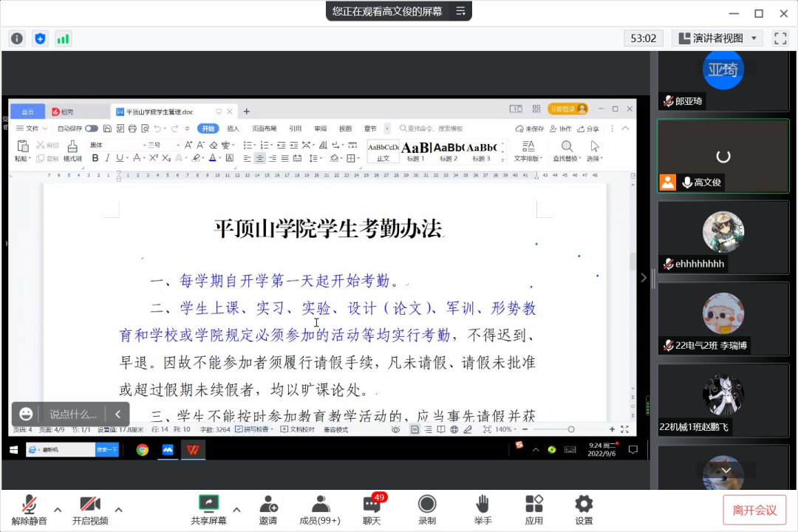Click the meeting info icon at top left
Image resolution: width=798 pixels, height=532 pixels.
click(17, 38)
